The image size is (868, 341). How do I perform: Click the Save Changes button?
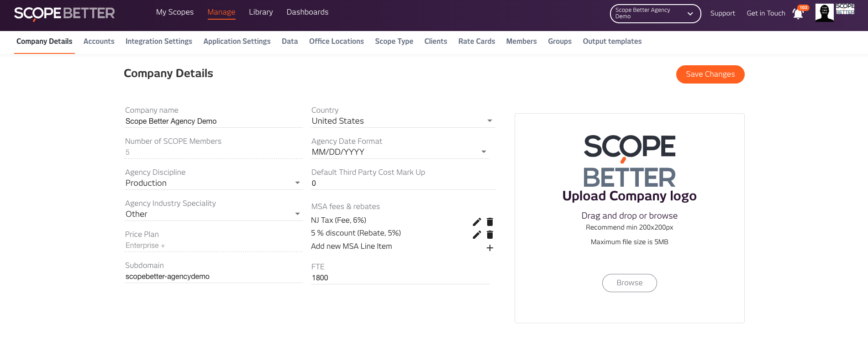click(x=710, y=74)
